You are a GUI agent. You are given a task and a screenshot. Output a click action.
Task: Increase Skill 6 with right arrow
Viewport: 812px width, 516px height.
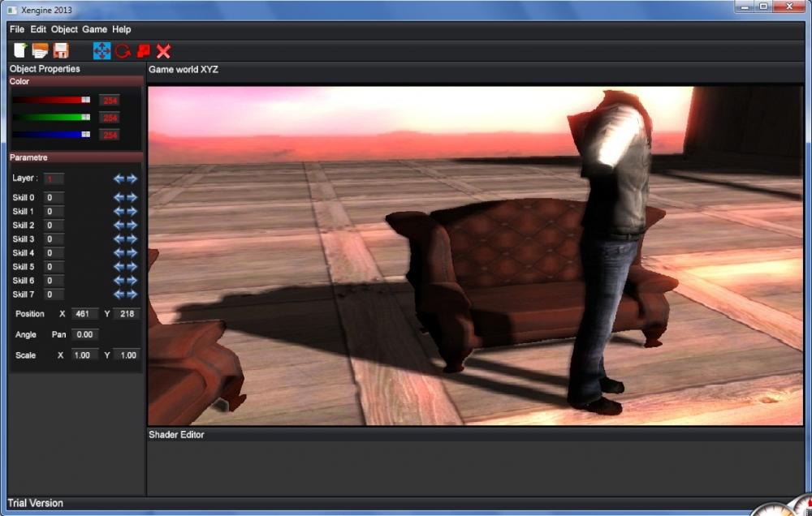pyautogui.click(x=132, y=281)
